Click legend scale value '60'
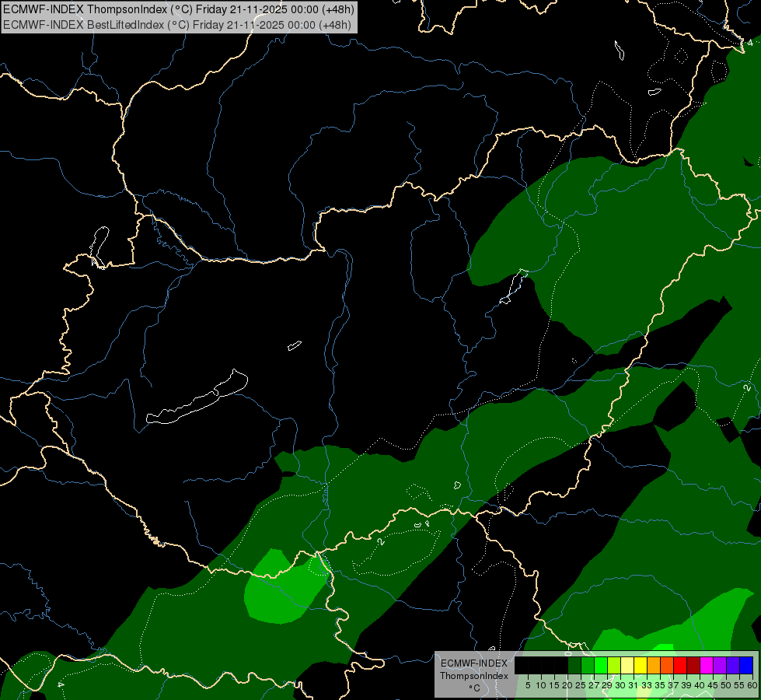Screen dimensions: 761x700 point(752,685)
